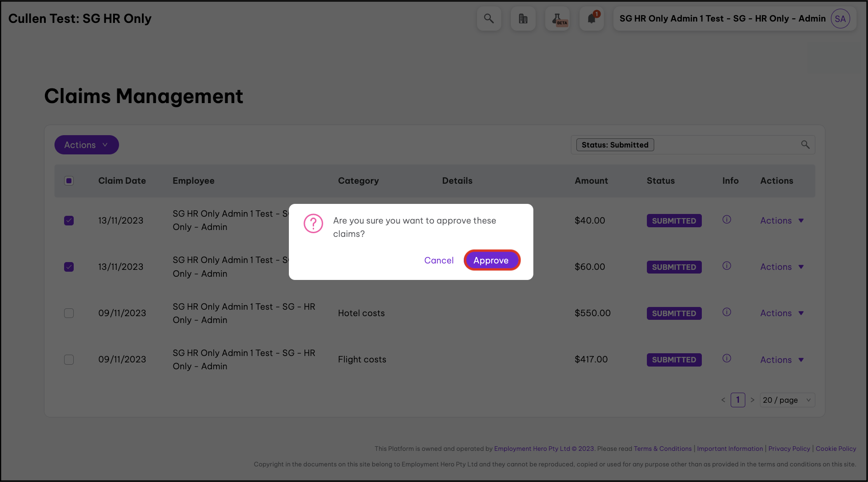The image size is (868, 482).
Task: Open the 20 / page size dropdown
Action: tap(787, 400)
